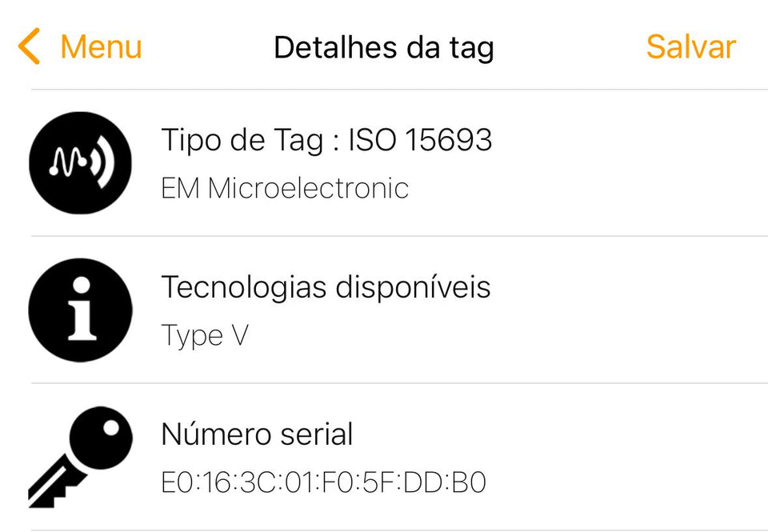This screenshot has height=532, width=768.
Task: Tap the "ISO 15693" tag type value
Action: coord(421,141)
